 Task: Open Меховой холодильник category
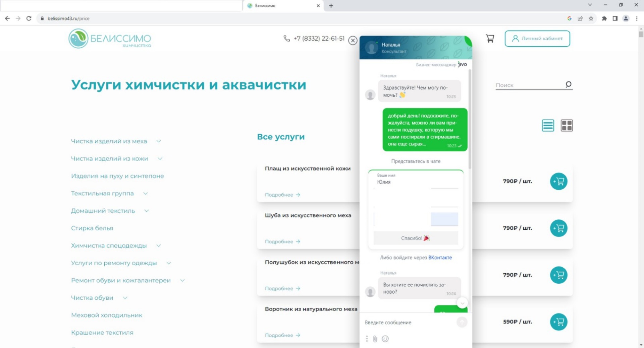point(107,316)
